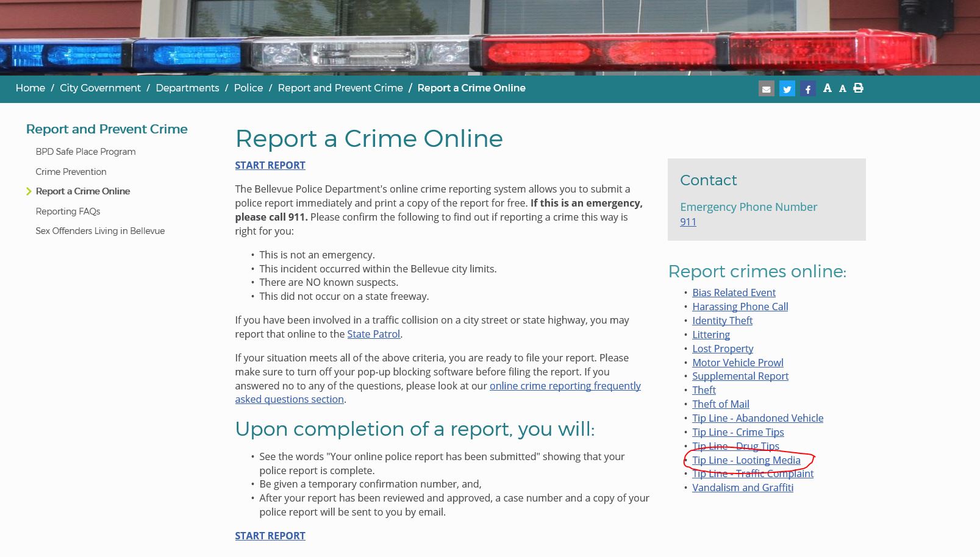Decrease text size with small A icon

(x=842, y=89)
